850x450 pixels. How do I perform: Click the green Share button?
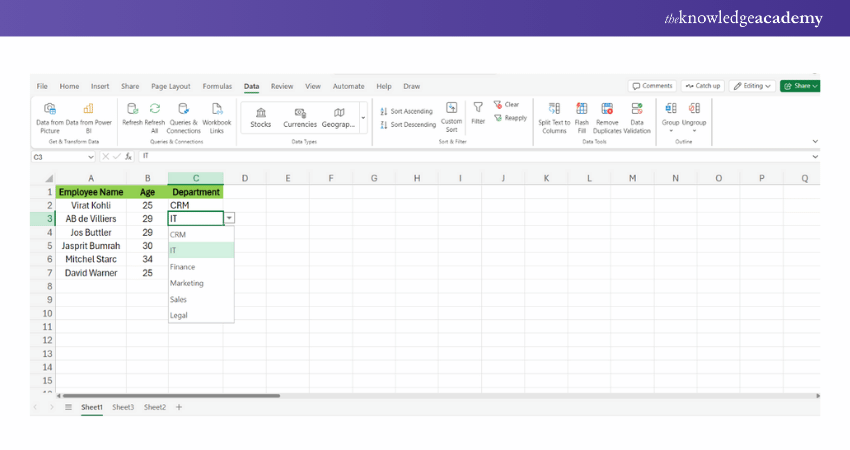click(x=800, y=86)
